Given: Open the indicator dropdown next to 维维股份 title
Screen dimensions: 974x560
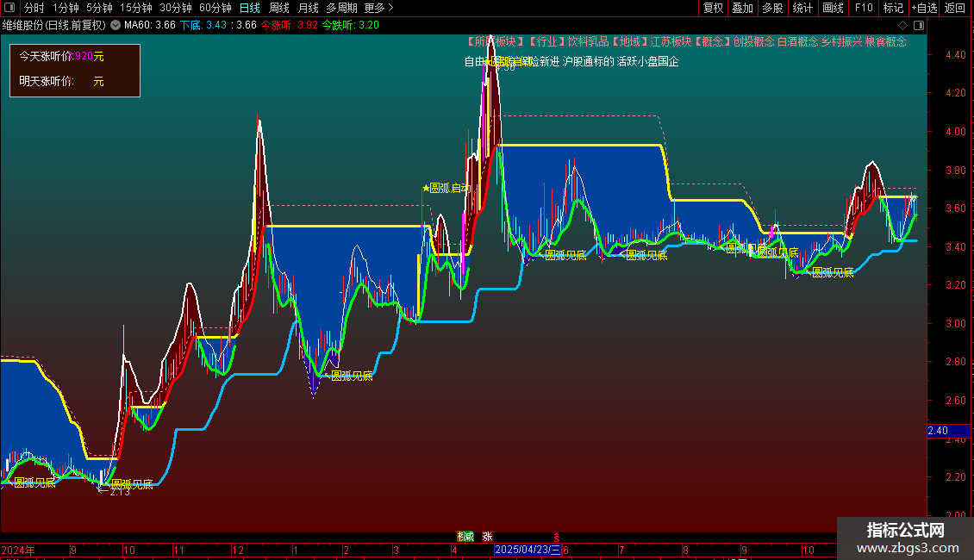Looking at the screenshot, I should [116, 26].
